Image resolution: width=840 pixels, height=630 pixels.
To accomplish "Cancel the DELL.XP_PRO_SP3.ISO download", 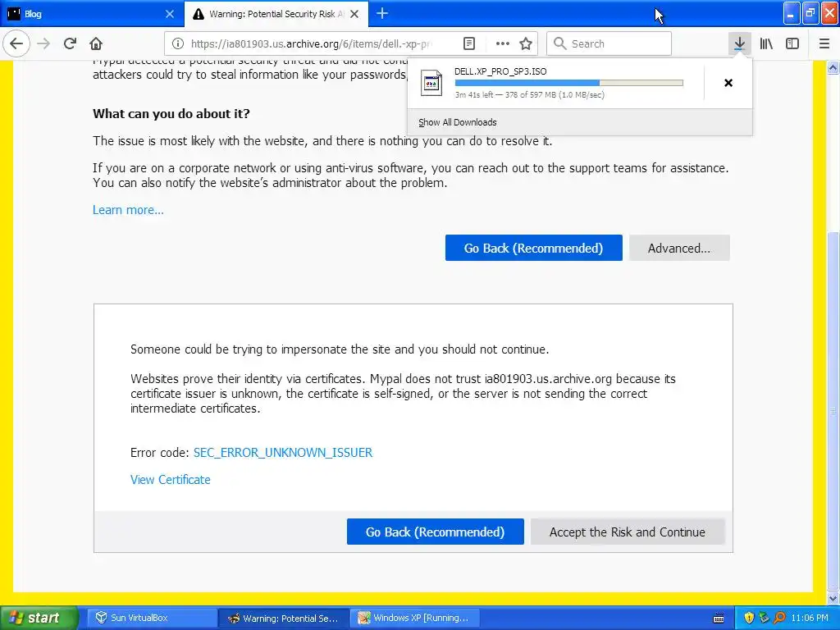I will pos(728,83).
